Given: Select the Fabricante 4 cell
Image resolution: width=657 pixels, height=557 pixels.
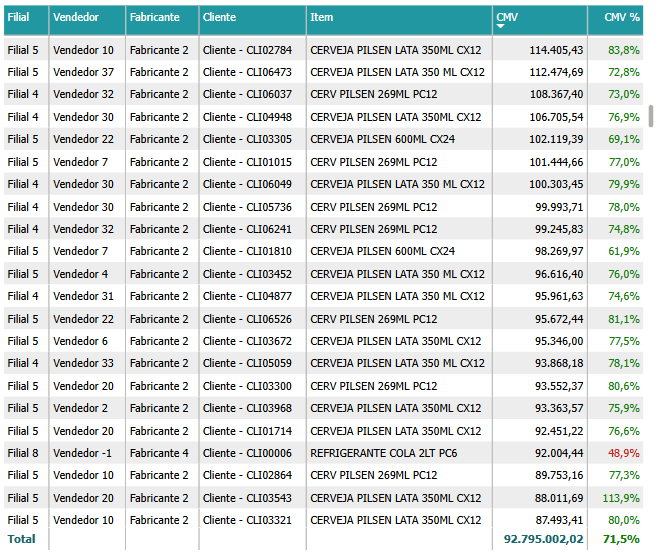Looking at the screenshot, I should click(158, 453).
